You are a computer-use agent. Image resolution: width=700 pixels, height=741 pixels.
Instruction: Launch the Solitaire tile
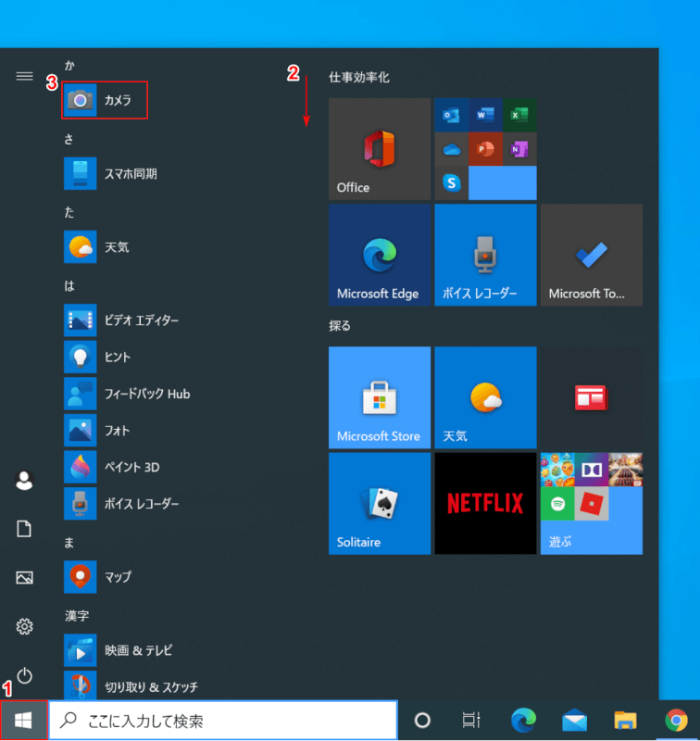(379, 503)
